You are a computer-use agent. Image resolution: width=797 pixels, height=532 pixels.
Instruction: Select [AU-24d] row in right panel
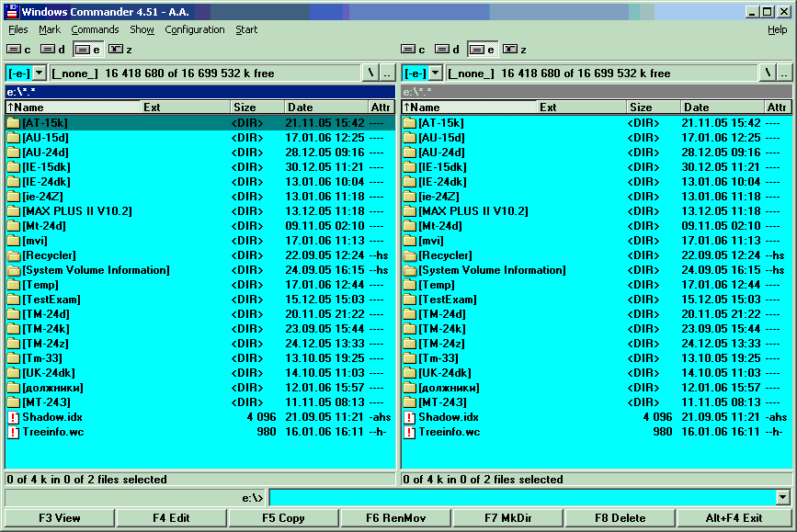tap(597, 153)
